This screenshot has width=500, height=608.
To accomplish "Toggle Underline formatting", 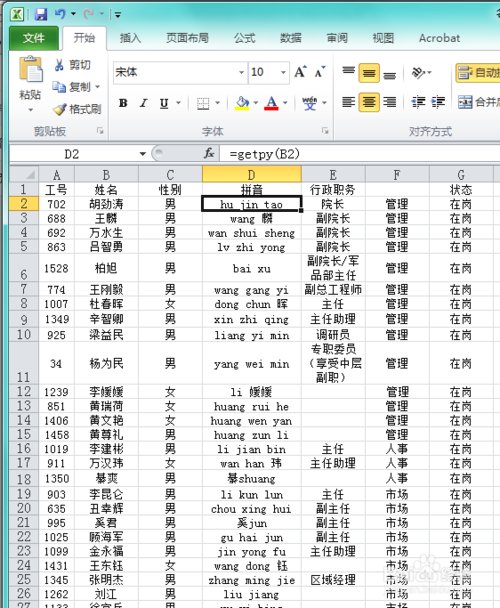I will [x=164, y=103].
